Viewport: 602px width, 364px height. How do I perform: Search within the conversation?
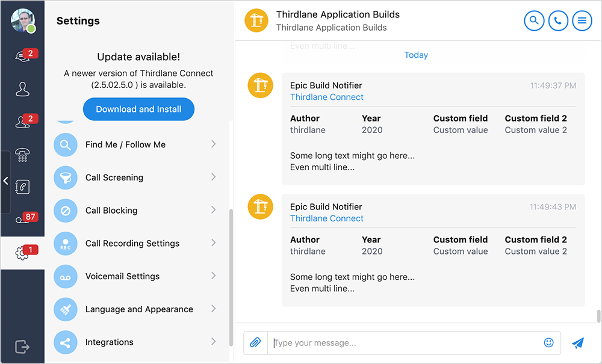click(533, 20)
